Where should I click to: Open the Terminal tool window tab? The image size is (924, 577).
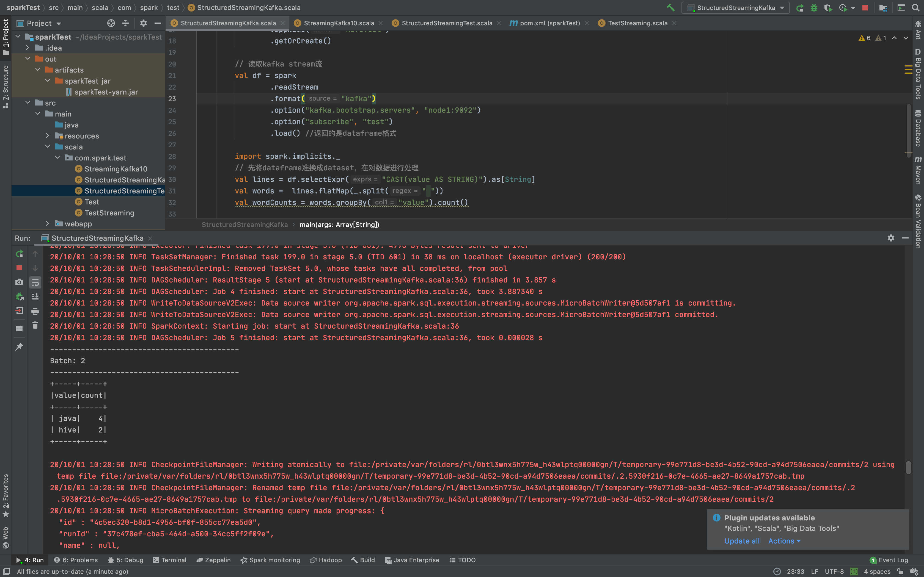point(169,560)
